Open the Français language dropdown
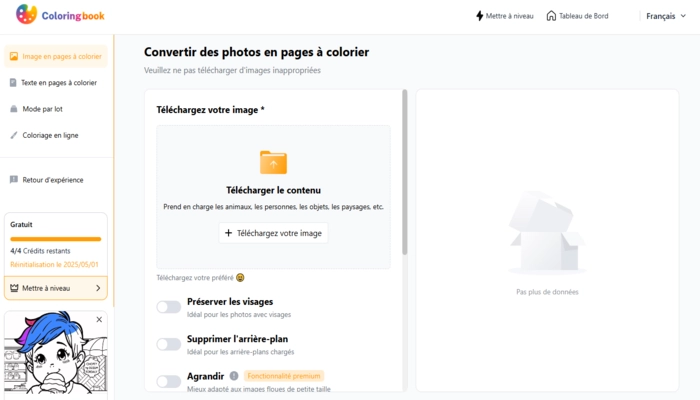The height and width of the screenshot is (400, 700). pos(666,16)
